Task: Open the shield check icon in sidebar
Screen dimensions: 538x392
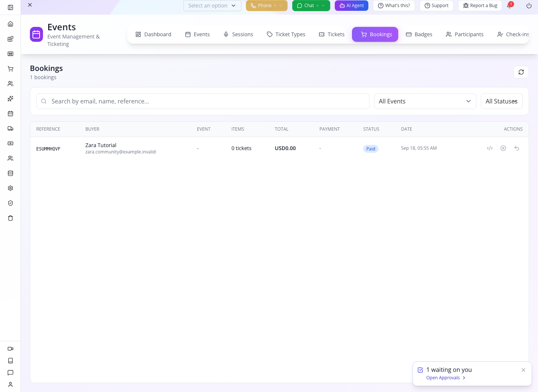Action: pos(10,203)
